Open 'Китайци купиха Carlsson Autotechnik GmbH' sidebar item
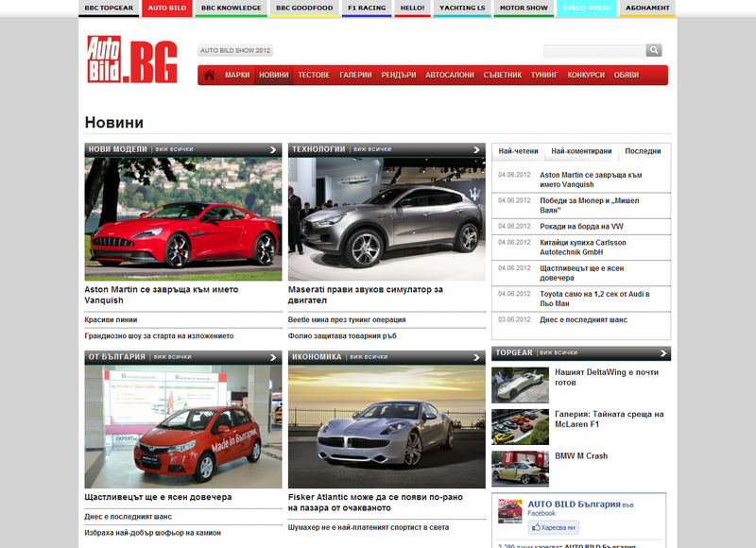Screen dimensions: 756x548 [583, 248]
